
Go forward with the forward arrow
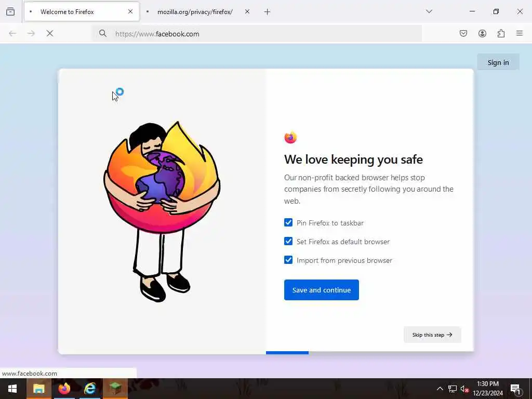31,33
